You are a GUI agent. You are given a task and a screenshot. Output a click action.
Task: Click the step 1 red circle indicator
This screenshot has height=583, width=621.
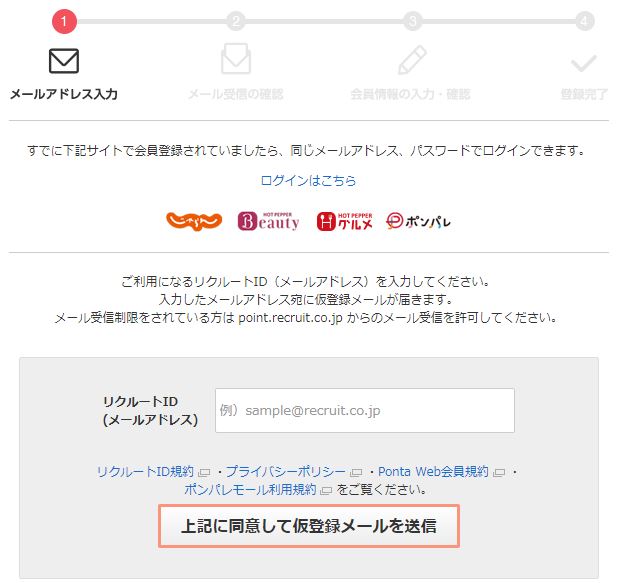coord(64,21)
